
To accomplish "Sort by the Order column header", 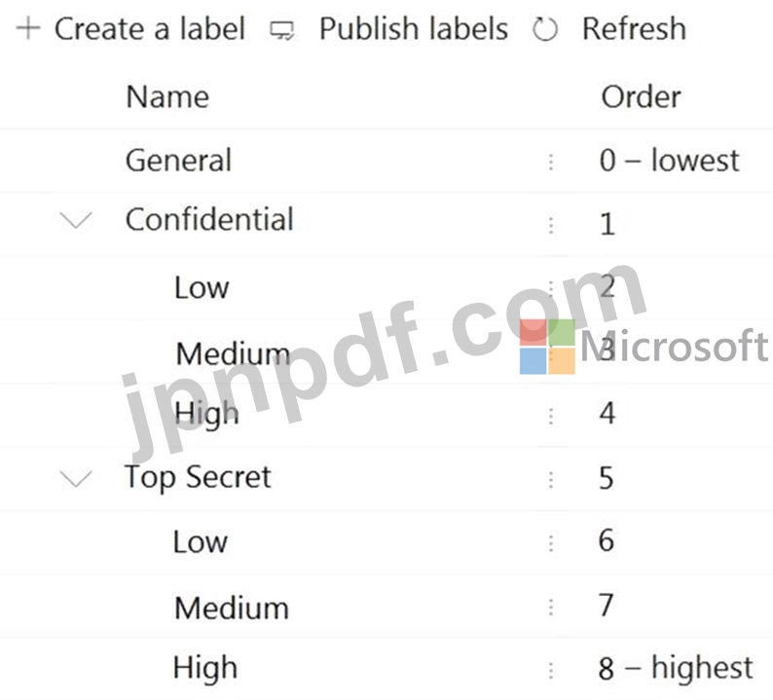I will click(x=641, y=96).
